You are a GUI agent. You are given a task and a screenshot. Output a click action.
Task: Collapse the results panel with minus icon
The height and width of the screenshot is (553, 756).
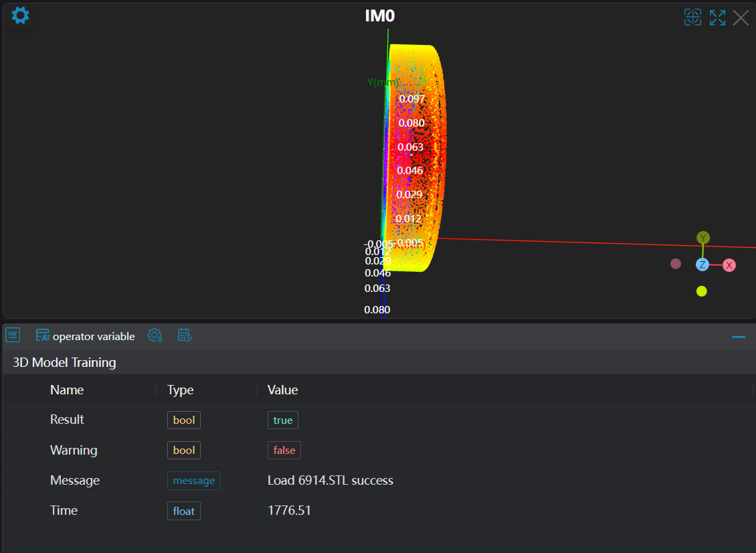[739, 337]
